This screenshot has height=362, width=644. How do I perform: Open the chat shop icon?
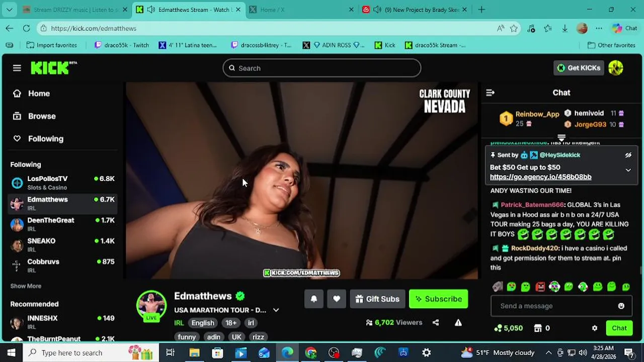coord(538,328)
